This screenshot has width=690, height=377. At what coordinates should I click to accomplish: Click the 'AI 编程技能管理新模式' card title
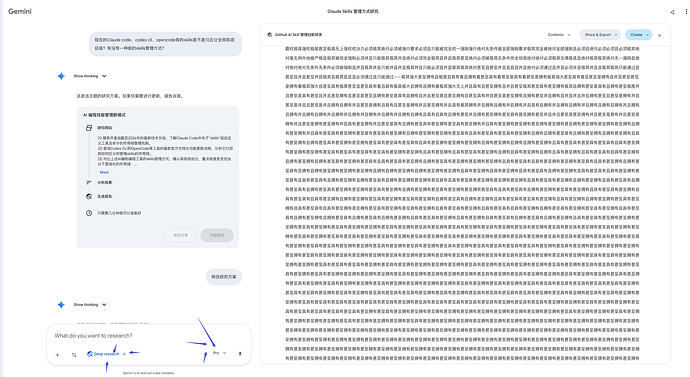(x=104, y=115)
